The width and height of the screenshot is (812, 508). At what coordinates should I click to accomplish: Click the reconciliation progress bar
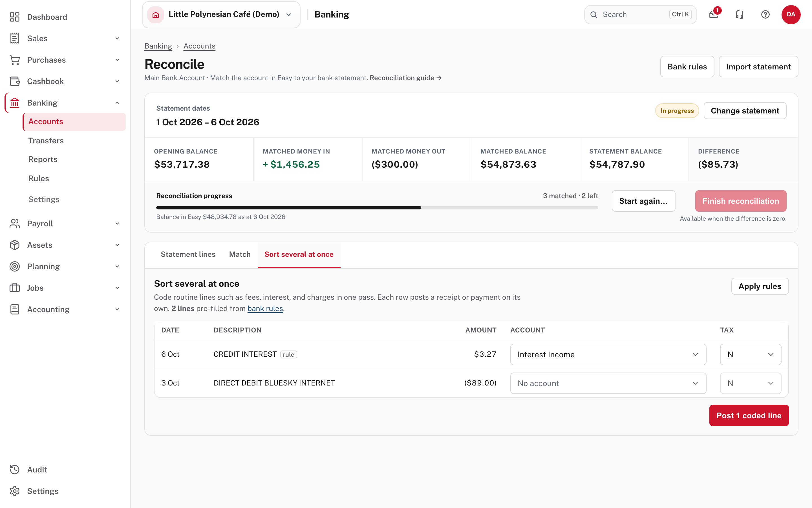tap(377, 208)
